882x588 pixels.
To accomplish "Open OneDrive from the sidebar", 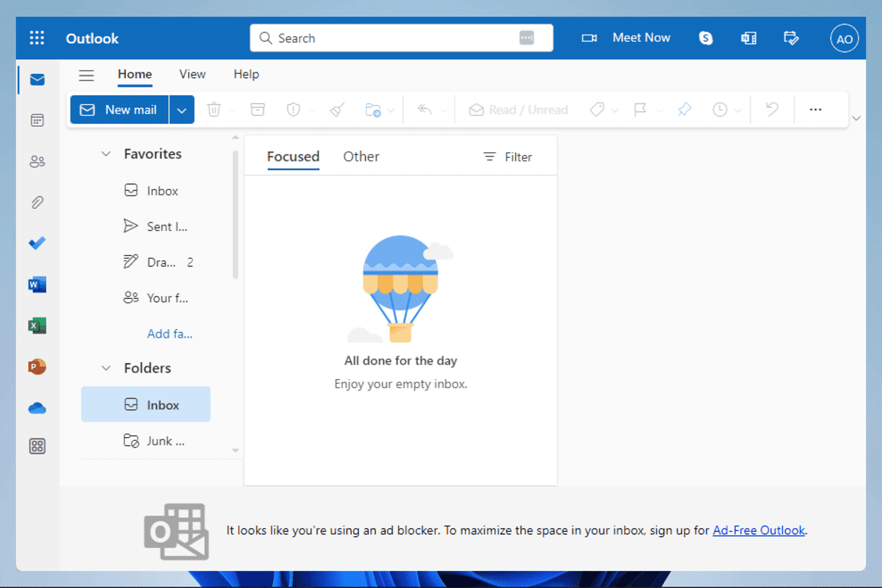I will [37, 408].
